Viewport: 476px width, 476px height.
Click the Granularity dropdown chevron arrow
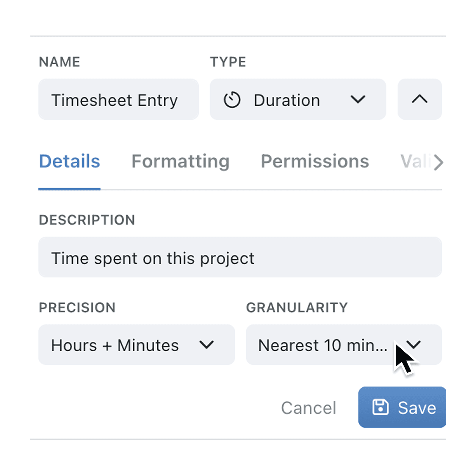(414, 345)
